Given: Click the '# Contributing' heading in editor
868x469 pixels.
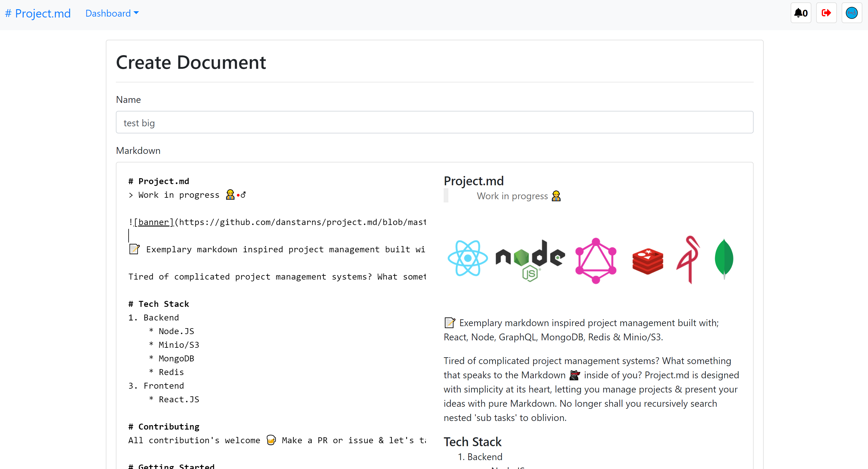Looking at the screenshot, I should (x=164, y=427).
